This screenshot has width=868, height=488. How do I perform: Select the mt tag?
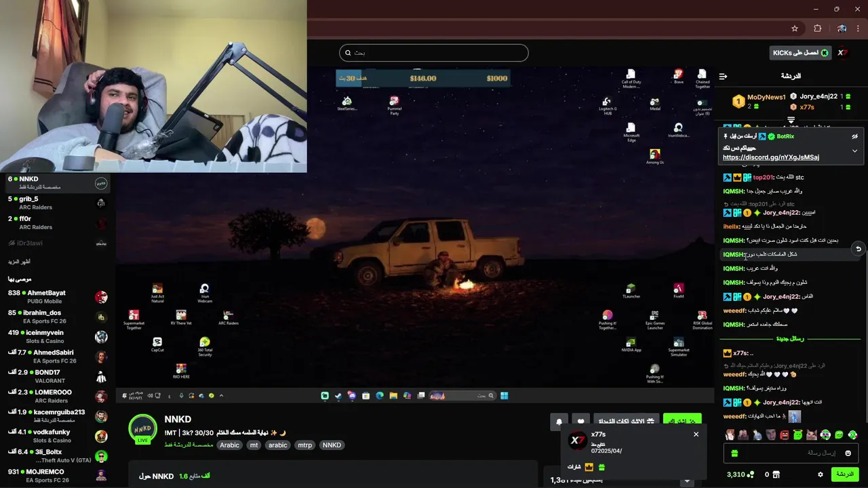pyautogui.click(x=254, y=445)
